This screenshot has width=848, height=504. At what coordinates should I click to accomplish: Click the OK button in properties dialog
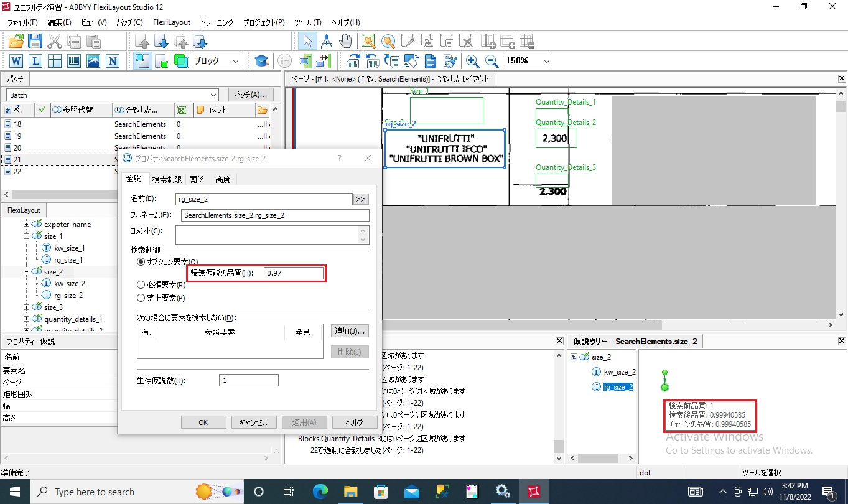(203, 422)
